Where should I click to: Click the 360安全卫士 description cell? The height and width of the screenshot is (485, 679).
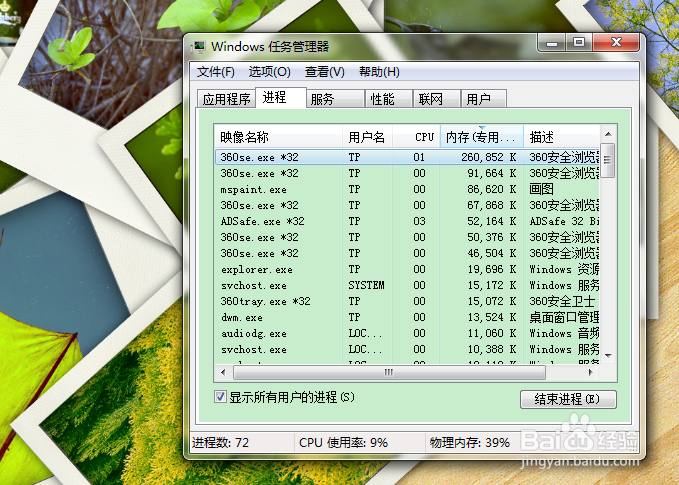click(562, 301)
